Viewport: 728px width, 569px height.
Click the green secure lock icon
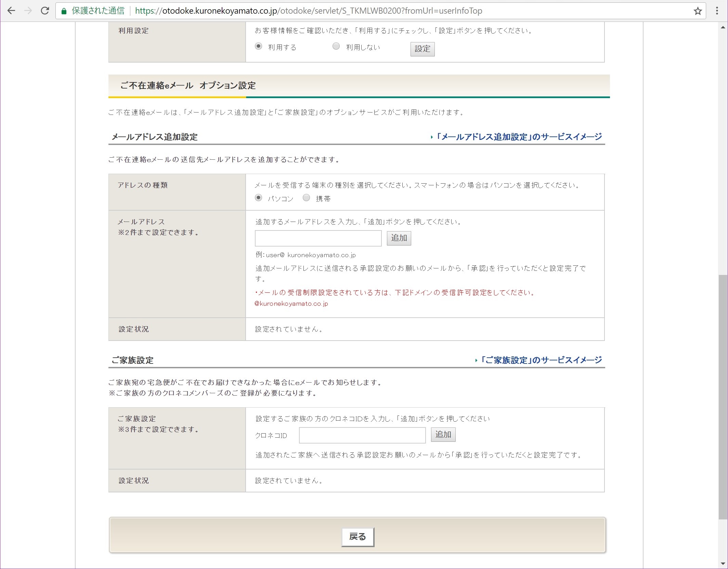tap(64, 11)
